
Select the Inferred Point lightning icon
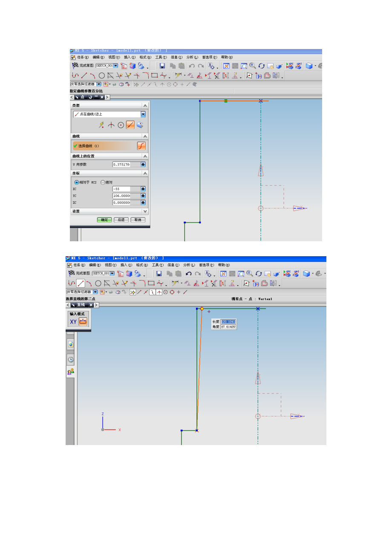(x=102, y=125)
